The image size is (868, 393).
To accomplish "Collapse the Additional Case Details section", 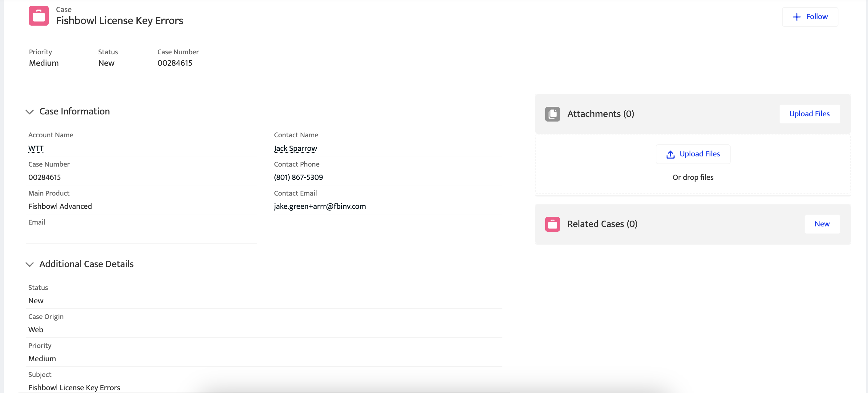I will pyautogui.click(x=30, y=264).
